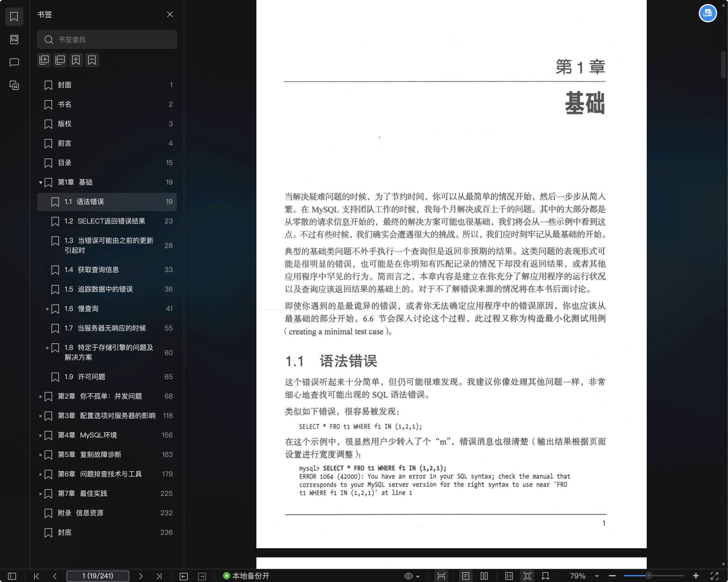Select bookmark 1.2 SELECT返回错误结果

click(x=107, y=221)
